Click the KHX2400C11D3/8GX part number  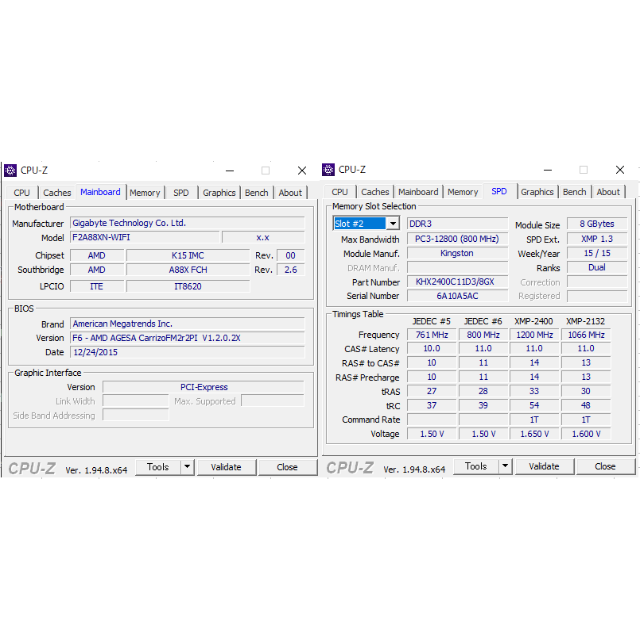tap(458, 282)
